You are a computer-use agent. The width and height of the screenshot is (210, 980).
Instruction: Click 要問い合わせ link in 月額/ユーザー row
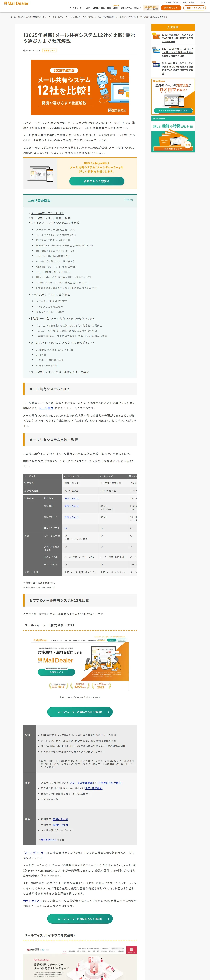(72, 517)
